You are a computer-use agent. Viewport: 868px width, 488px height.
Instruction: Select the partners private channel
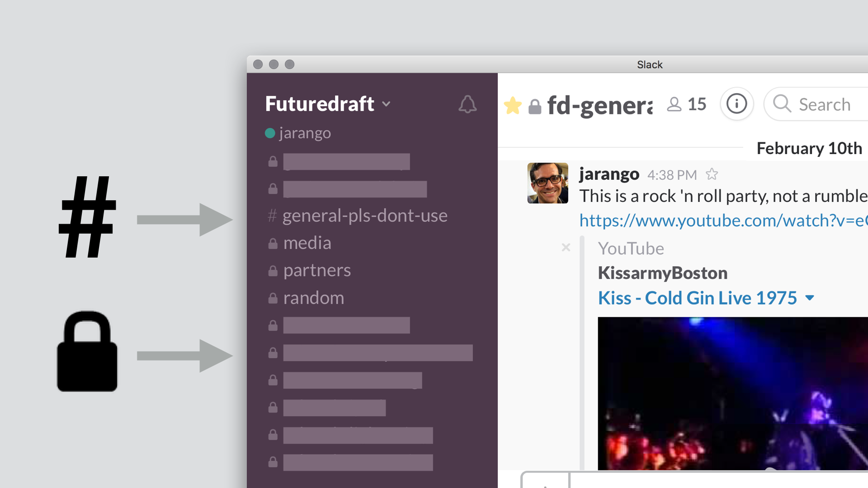[316, 270]
